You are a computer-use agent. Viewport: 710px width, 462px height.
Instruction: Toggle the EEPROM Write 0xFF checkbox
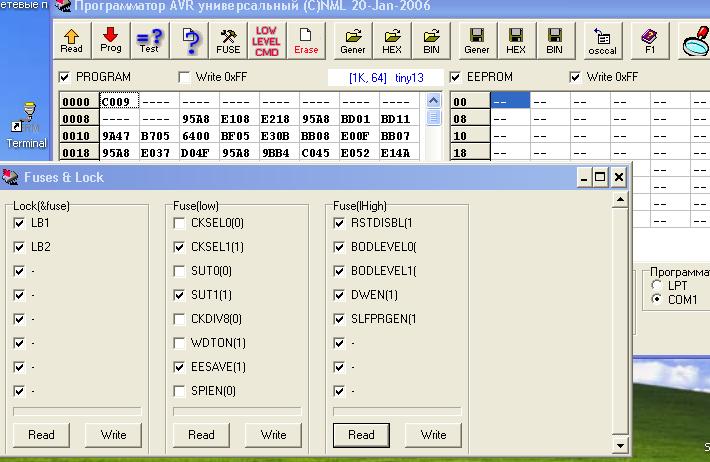(x=575, y=77)
